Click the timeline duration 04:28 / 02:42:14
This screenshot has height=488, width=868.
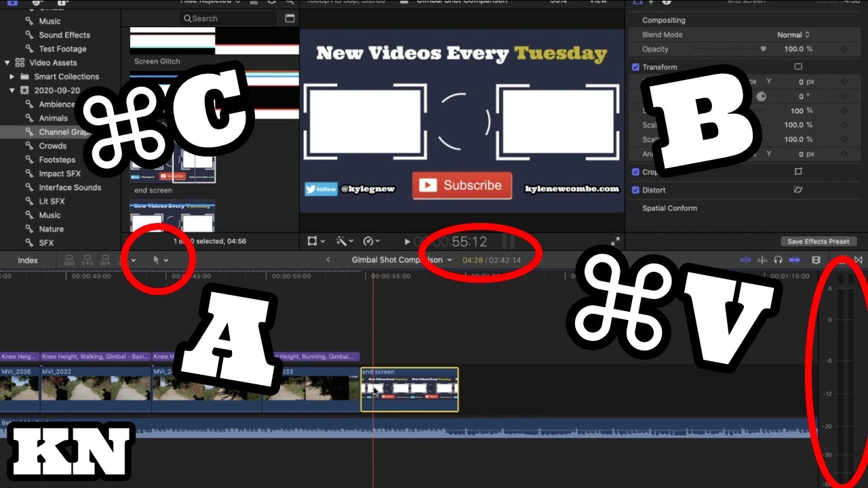point(492,260)
